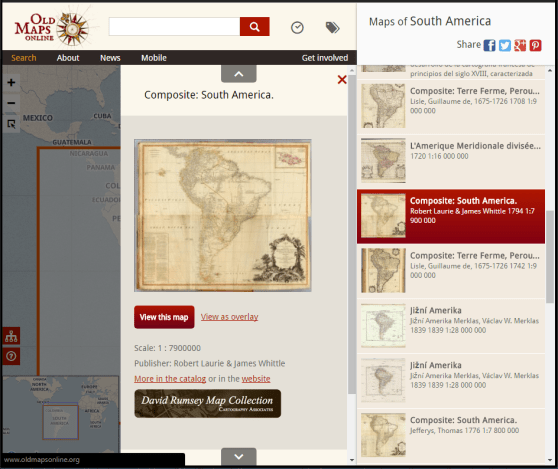Open the hierarchy tree icon
Screen dimensions: 558x469
click(11, 336)
